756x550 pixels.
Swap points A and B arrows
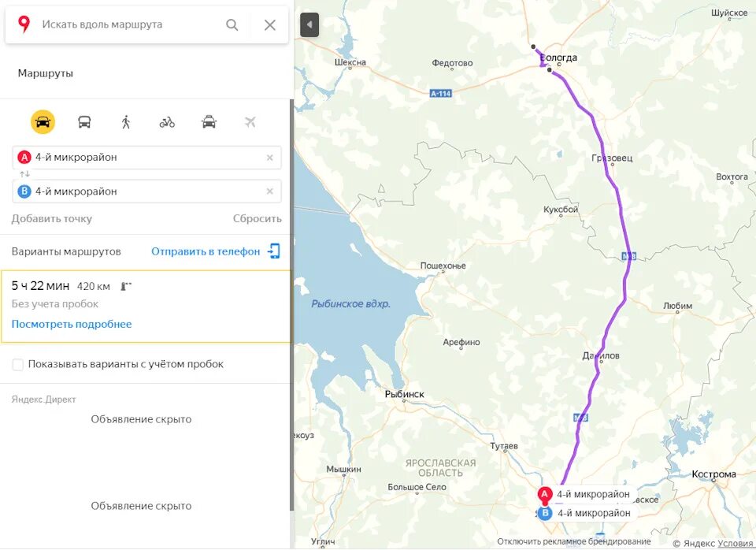click(x=24, y=174)
